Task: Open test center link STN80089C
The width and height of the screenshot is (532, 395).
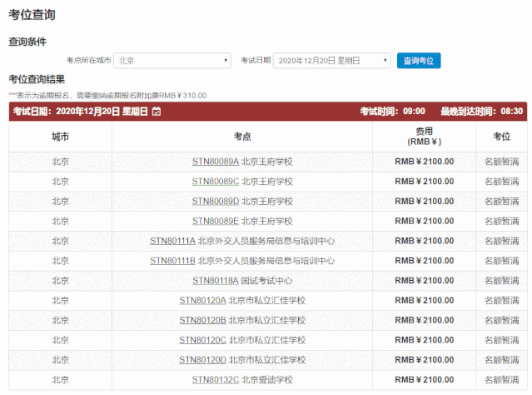Action: point(215,181)
